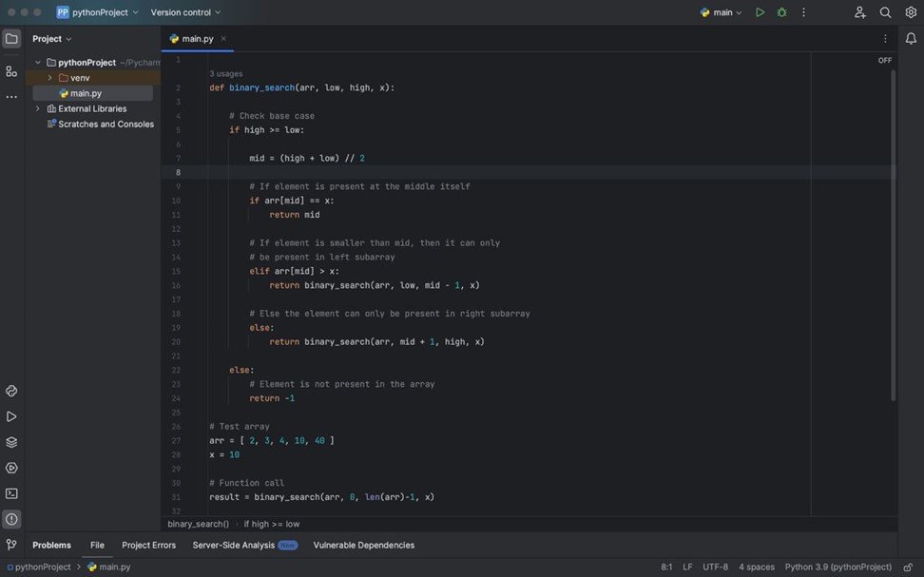Toggle the read-only lock icon in status bar
924x577 pixels.
(x=908, y=567)
